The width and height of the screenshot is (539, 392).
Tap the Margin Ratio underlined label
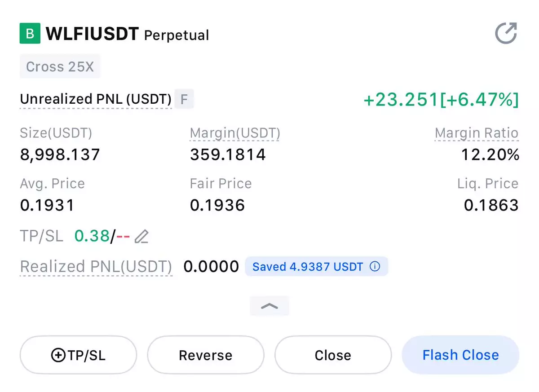tap(477, 133)
